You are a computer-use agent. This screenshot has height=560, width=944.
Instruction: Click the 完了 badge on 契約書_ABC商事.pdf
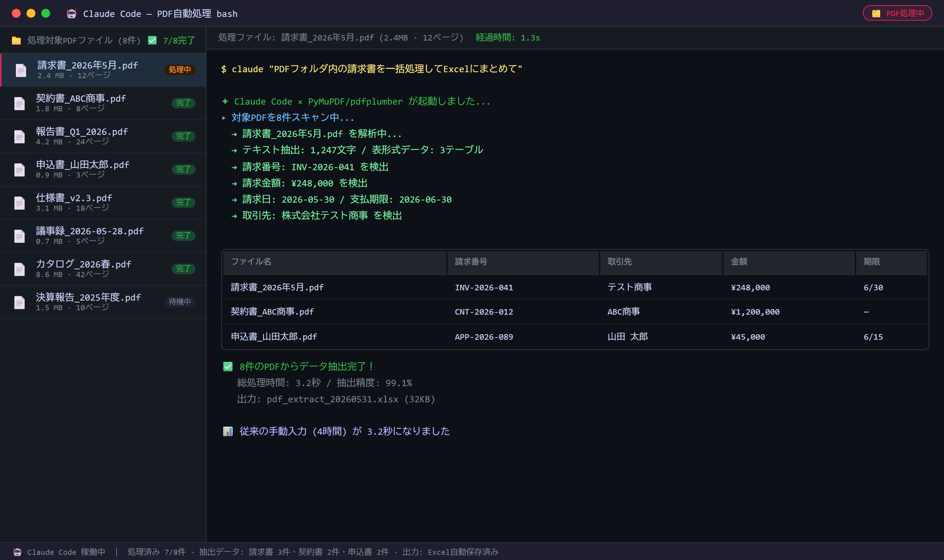coord(183,103)
